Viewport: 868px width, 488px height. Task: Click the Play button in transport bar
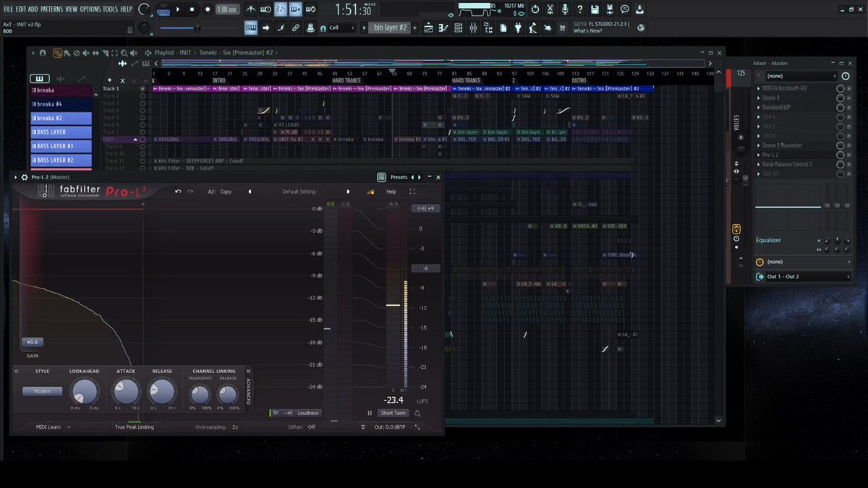[179, 9]
